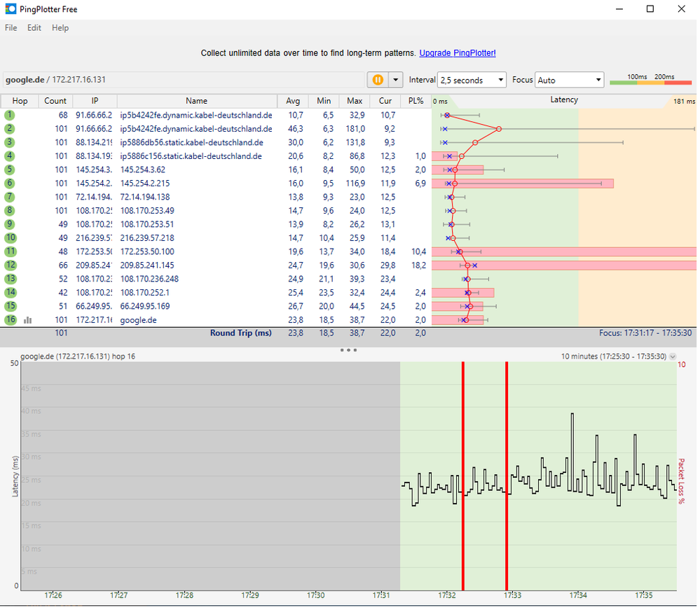
Task: Select the green hop 16 badge
Action: (10, 319)
